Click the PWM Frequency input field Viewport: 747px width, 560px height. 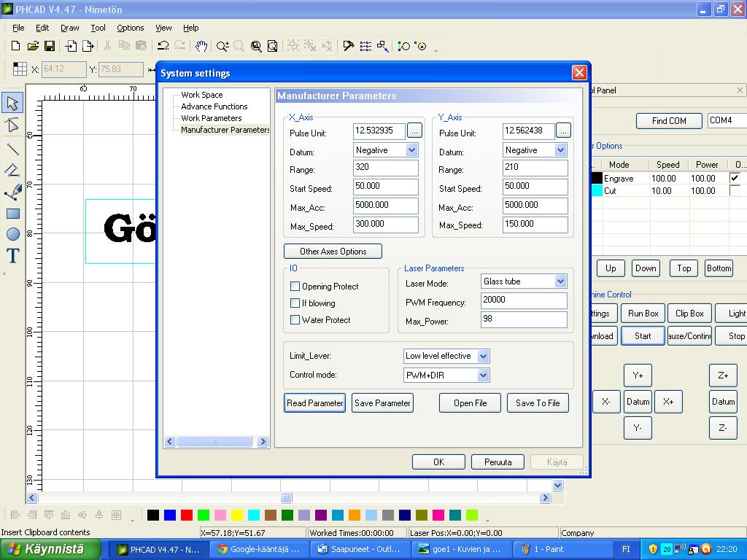(523, 300)
